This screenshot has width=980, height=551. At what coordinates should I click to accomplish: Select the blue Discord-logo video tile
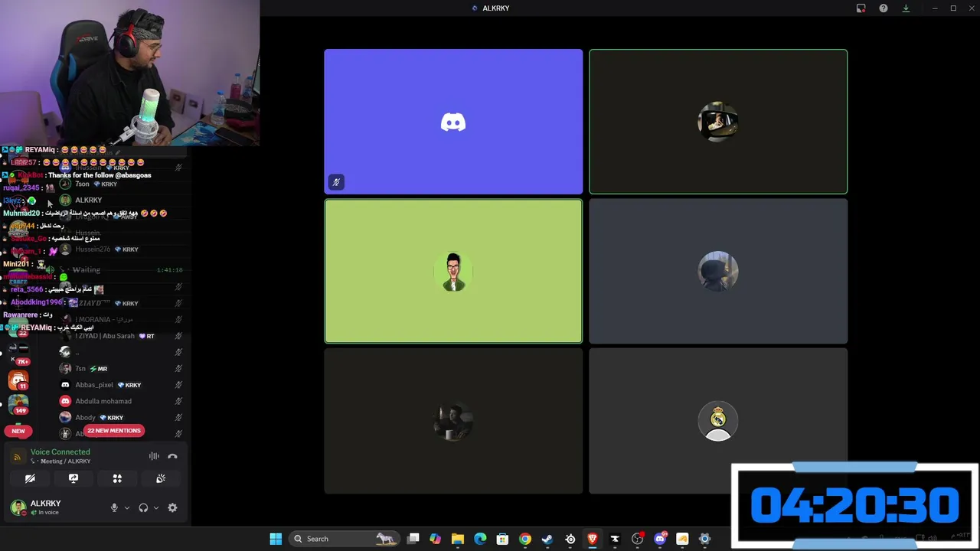click(453, 122)
